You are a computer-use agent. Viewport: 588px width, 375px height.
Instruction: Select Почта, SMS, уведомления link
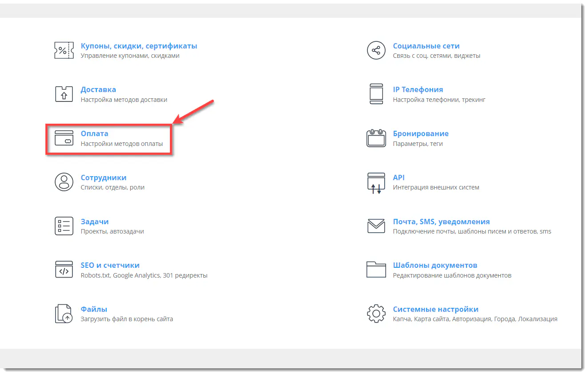(x=441, y=222)
